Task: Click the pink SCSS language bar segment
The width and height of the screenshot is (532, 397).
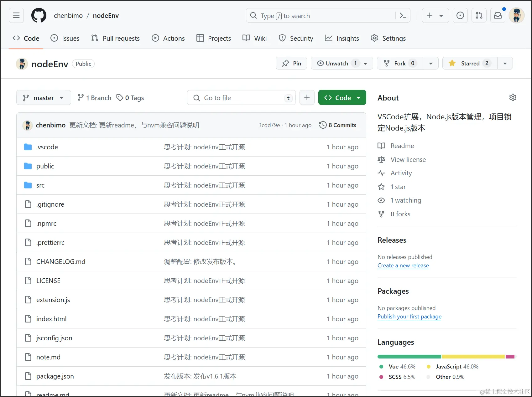Action: coord(510,356)
